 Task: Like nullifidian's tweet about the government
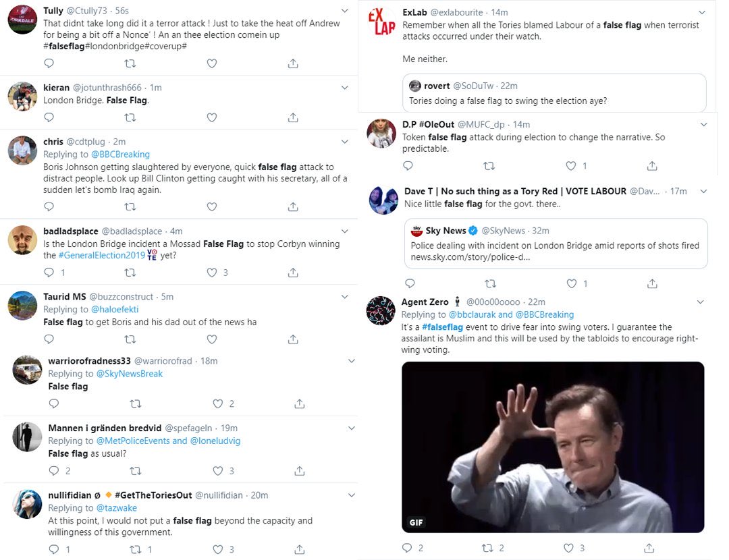click(x=217, y=549)
